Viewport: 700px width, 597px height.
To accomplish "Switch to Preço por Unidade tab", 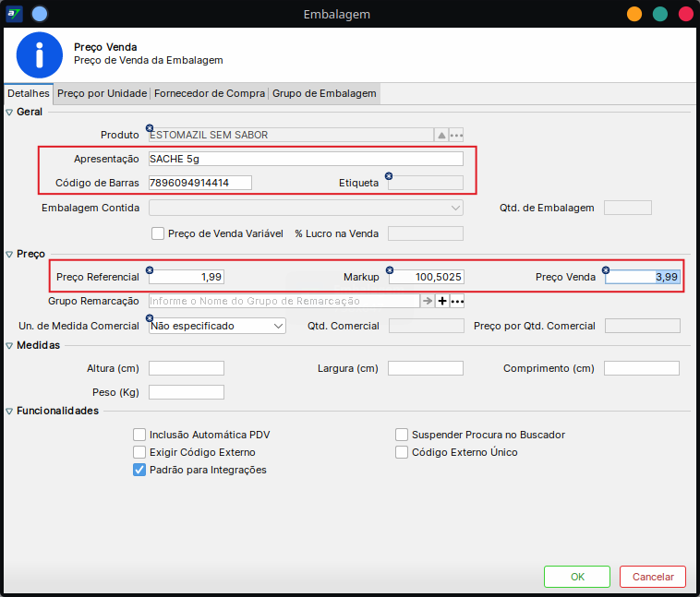I will pos(102,93).
